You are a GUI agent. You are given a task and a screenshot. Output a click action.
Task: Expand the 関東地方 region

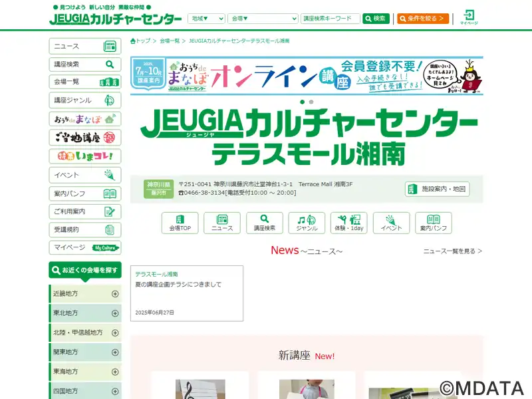click(85, 352)
